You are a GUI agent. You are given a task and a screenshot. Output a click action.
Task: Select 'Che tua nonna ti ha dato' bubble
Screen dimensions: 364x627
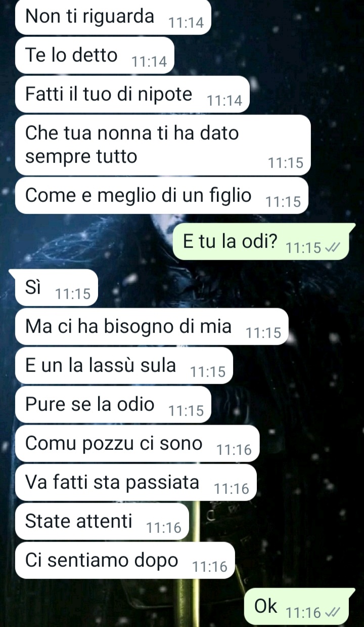[x=162, y=145]
